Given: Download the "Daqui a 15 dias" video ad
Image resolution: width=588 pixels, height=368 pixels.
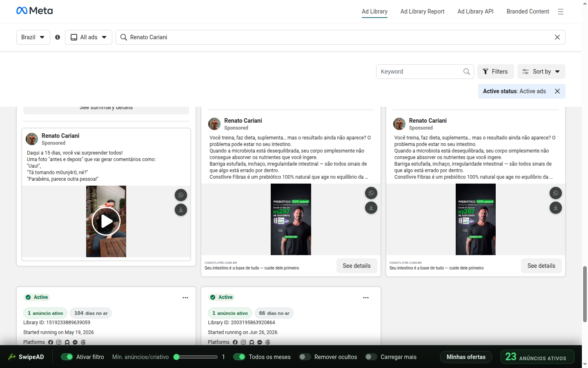Looking at the screenshot, I should coord(181,210).
